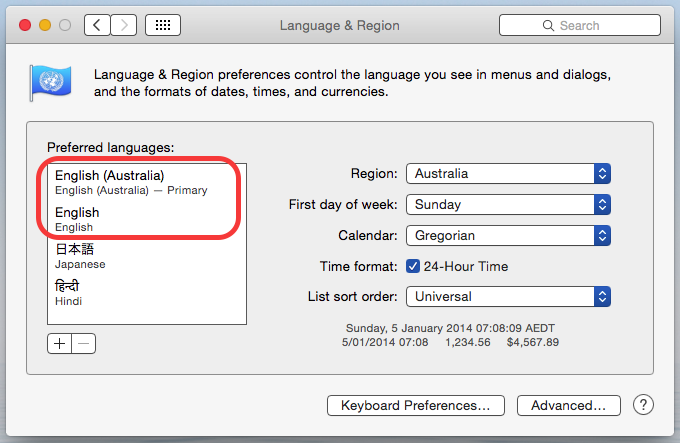Click the help question mark button
Image resolution: width=680 pixels, height=443 pixels.
click(644, 405)
